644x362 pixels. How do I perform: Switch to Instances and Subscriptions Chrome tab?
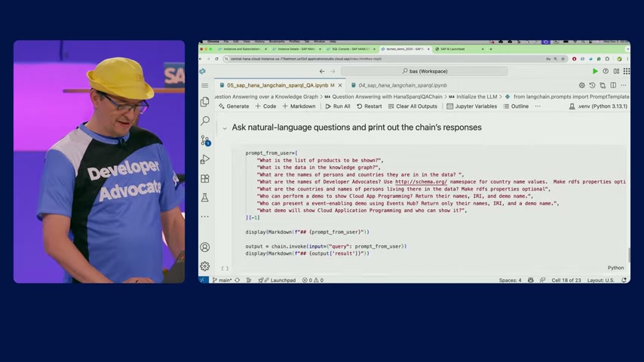pyautogui.click(x=242, y=49)
